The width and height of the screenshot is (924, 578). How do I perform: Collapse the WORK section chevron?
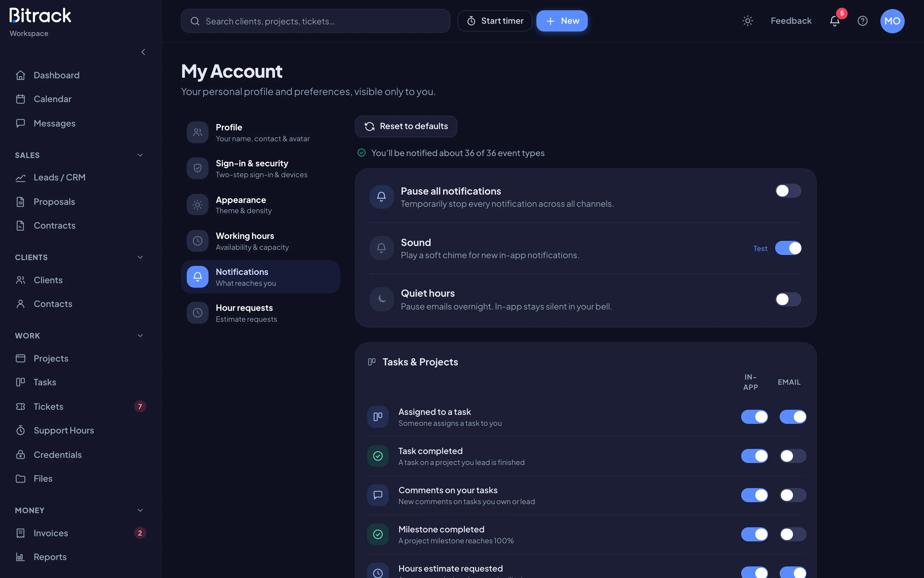(140, 336)
